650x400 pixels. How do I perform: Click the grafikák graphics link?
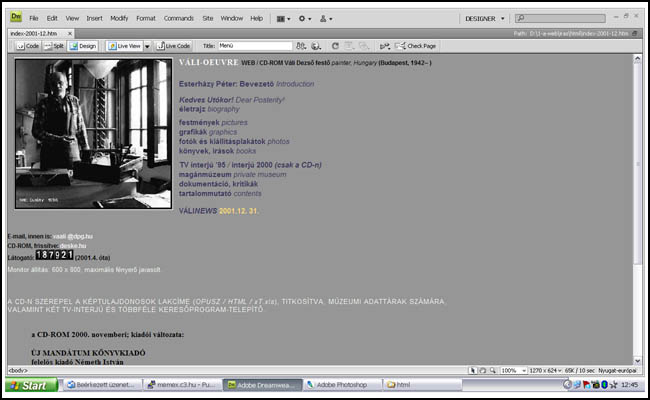208,132
